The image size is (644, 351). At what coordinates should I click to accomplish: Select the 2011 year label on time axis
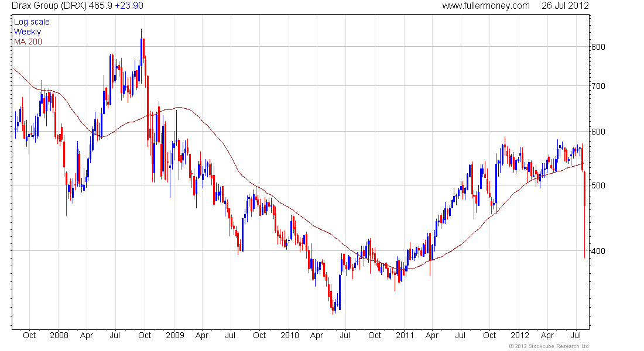pos(405,335)
